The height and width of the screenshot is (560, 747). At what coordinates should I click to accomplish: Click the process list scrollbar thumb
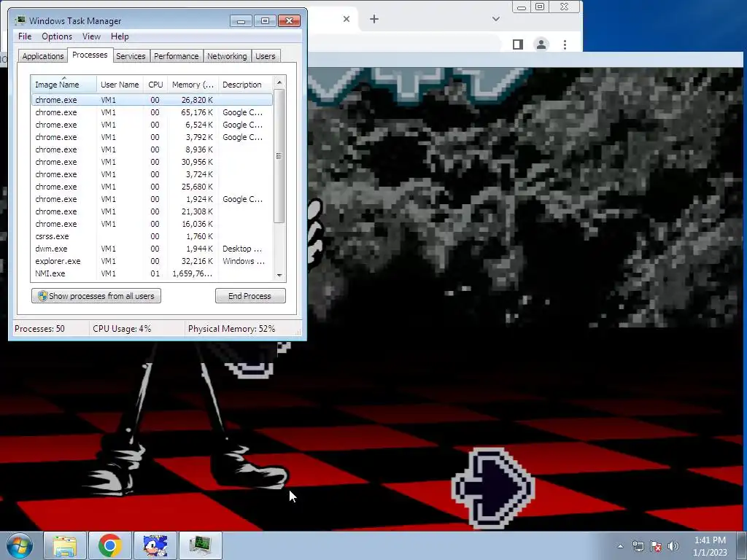click(279, 156)
